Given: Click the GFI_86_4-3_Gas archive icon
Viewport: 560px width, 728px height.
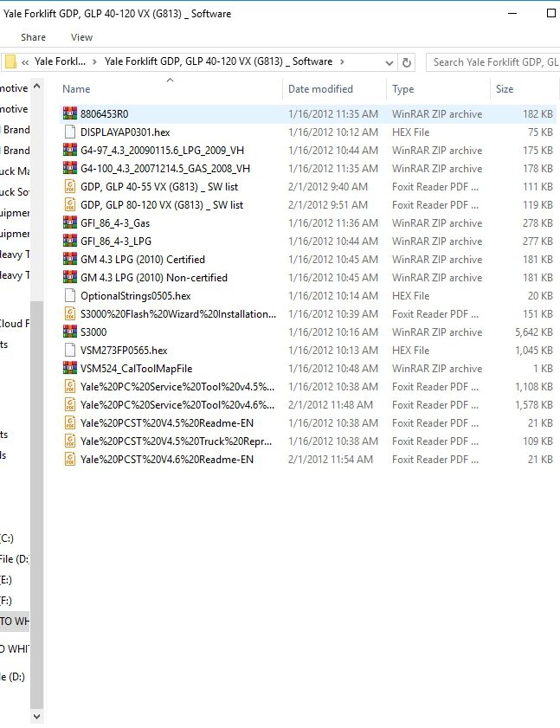Looking at the screenshot, I should [x=69, y=222].
